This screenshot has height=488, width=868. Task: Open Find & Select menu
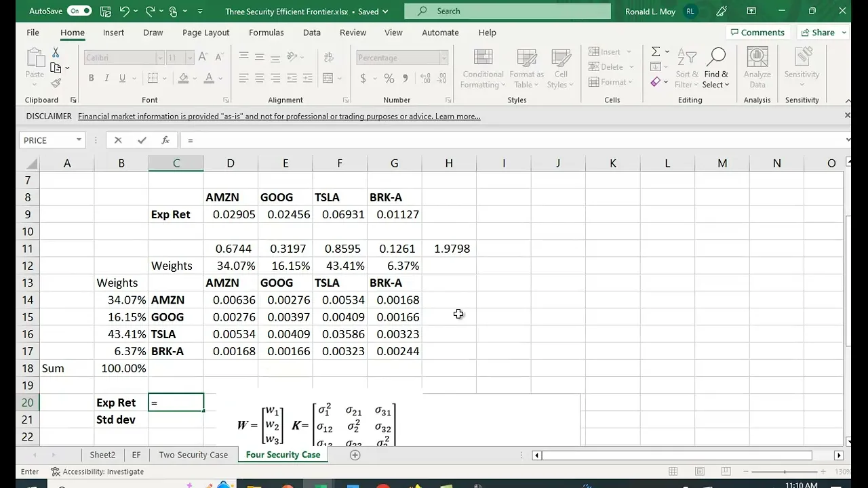click(716, 68)
